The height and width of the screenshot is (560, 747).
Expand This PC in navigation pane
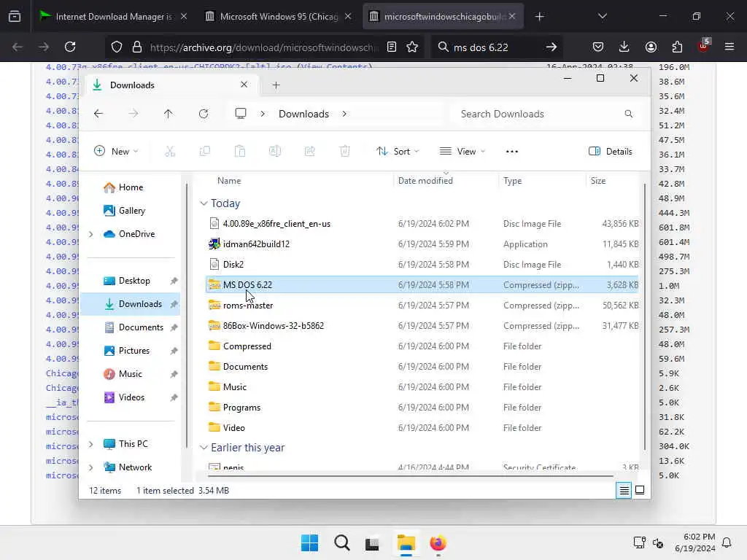click(91, 444)
